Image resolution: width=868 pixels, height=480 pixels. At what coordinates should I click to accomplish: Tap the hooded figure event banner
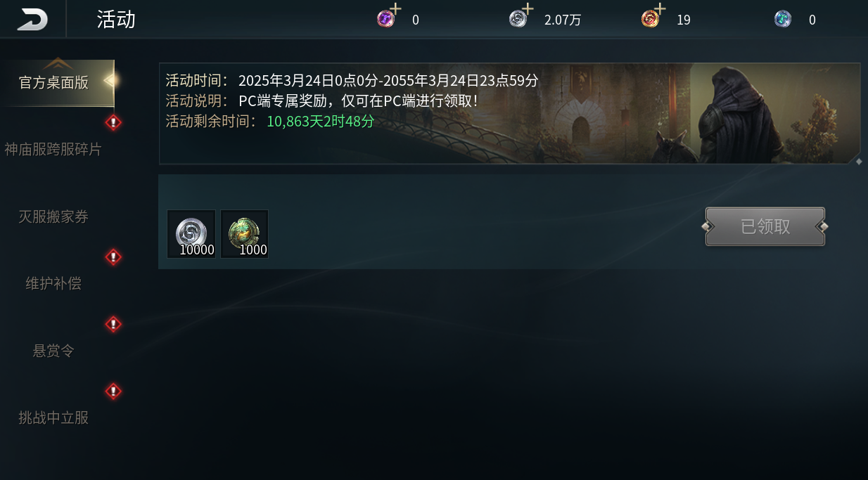[x=510, y=114]
